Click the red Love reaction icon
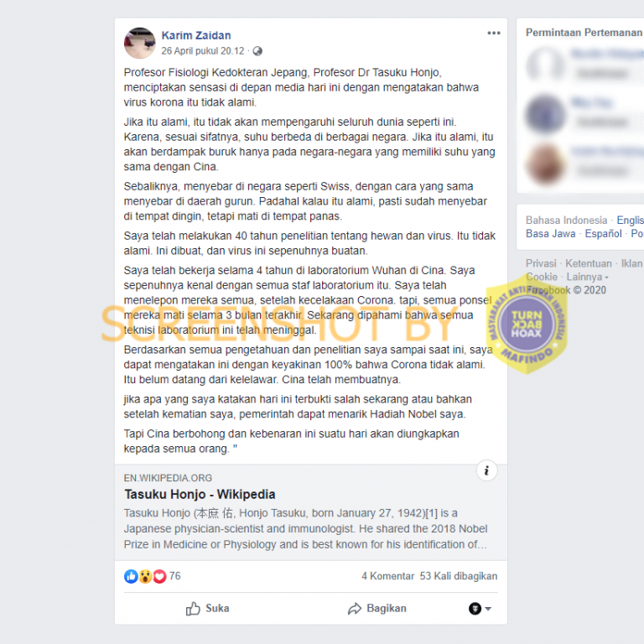Screen dimensions: 644x644 [x=159, y=576]
